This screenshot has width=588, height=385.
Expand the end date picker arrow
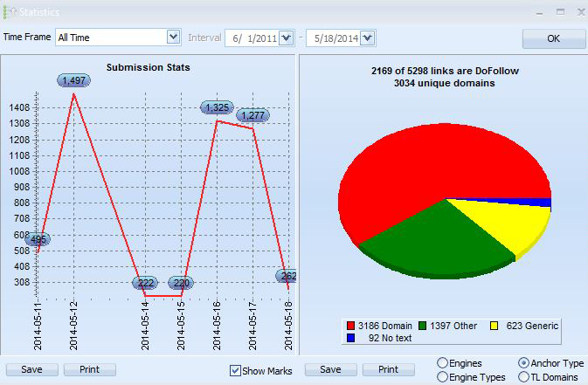[367, 38]
